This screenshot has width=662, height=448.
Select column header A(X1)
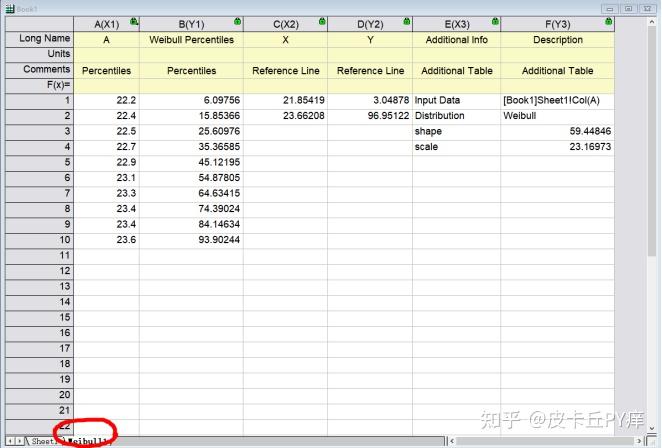106,24
